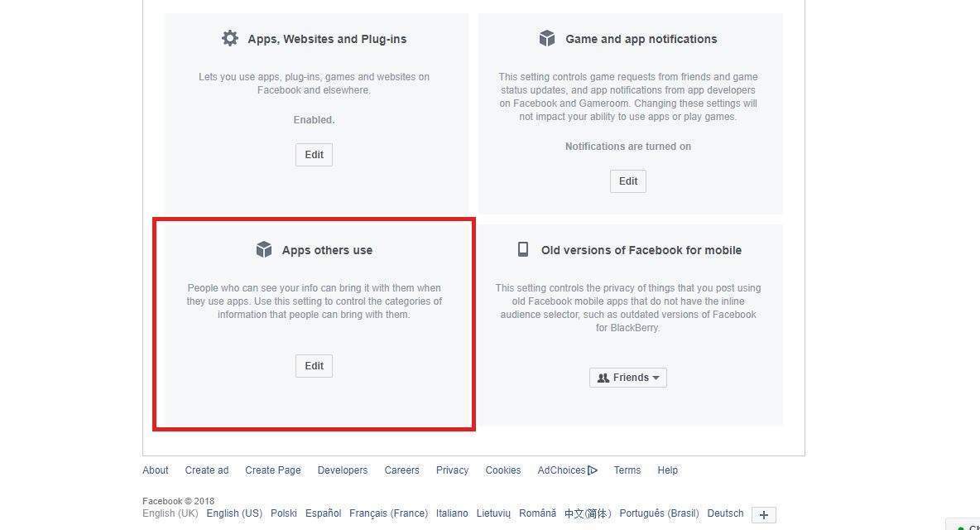Open the Friends audience selector dropdown
The width and height of the screenshot is (980, 530).
click(x=628, y=378)
